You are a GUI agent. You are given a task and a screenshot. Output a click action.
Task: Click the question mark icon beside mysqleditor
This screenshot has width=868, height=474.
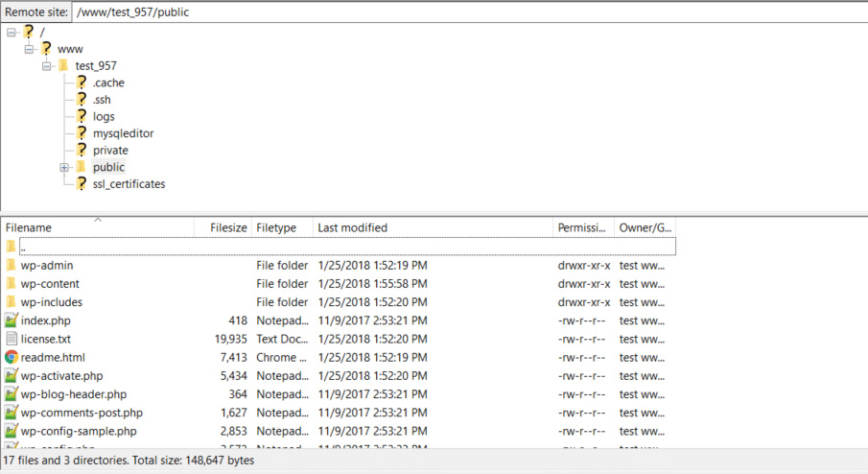(x=82, y=133)
